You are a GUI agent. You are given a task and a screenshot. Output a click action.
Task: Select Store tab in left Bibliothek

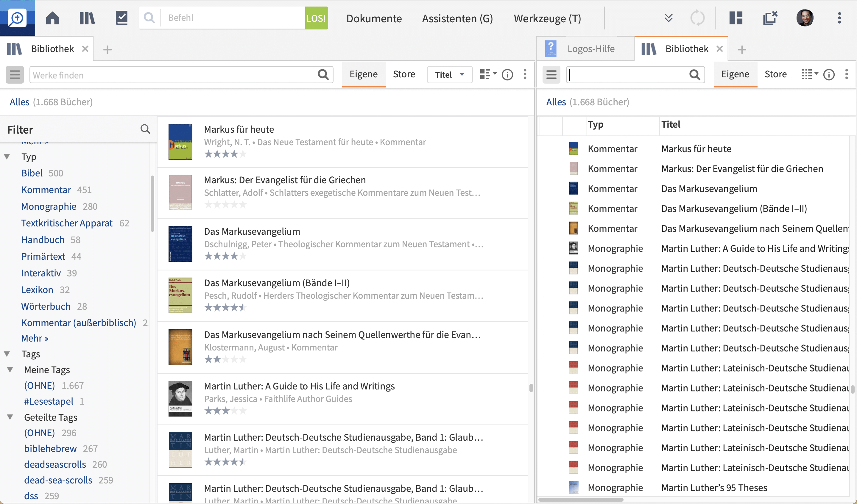pyautogui.click(x=404, y=74)
